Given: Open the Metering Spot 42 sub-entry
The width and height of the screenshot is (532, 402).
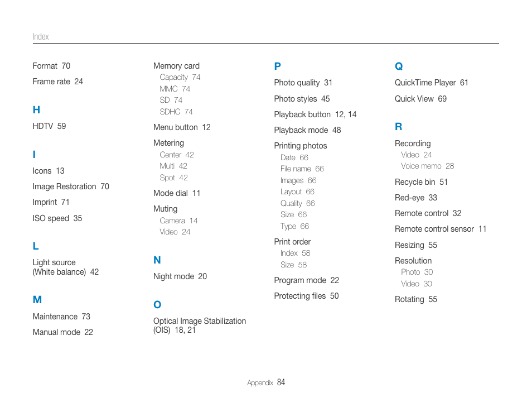Looking at the screenshot, I should 174,178.
